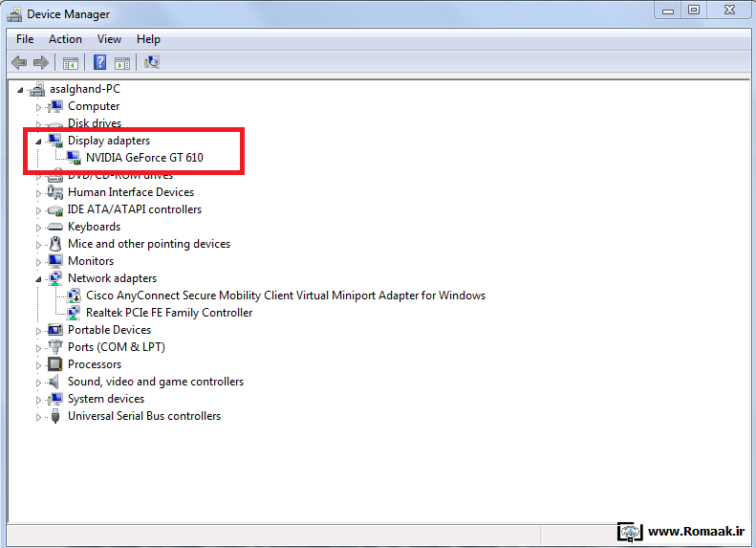Viewport: 756px width, 548px height.
Task: Expand the System devices arrow
Action: click(38, 400)
